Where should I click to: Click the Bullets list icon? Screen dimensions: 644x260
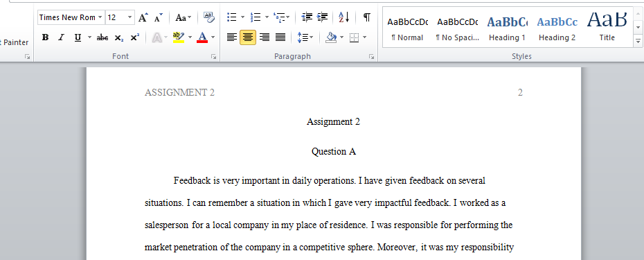pyautogui.click(x=232, y=17)
